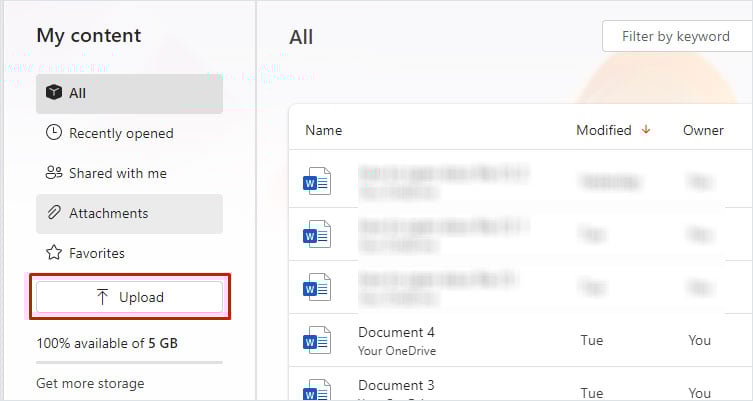753x401 pixels.
Task: Focus the Filter by keyword field
Action: point(677,36)
